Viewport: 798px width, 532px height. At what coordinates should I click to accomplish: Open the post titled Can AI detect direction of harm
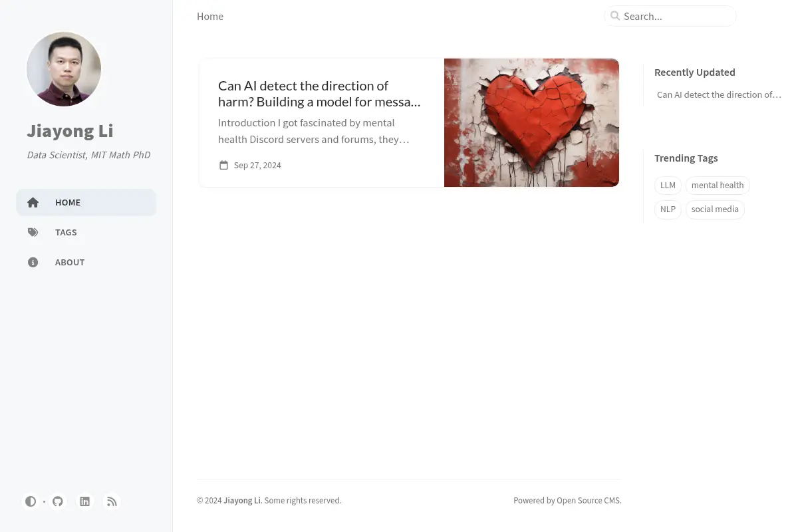(x=320, y=94)
